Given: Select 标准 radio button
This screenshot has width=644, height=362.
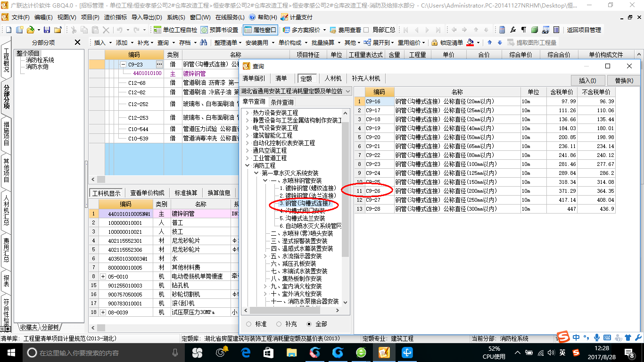Looking at the screenshot, I should pyautogui.click(x=249, y=324).
